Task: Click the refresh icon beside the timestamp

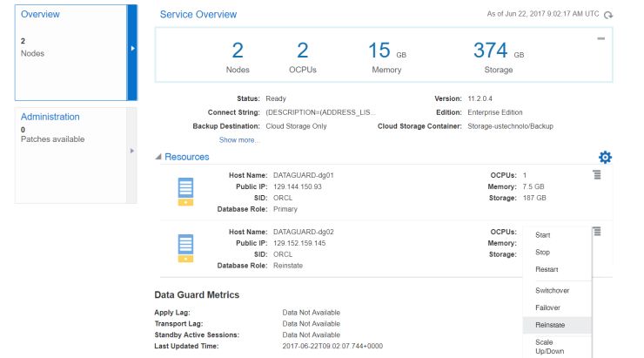Action: click(x=608, y=15)
